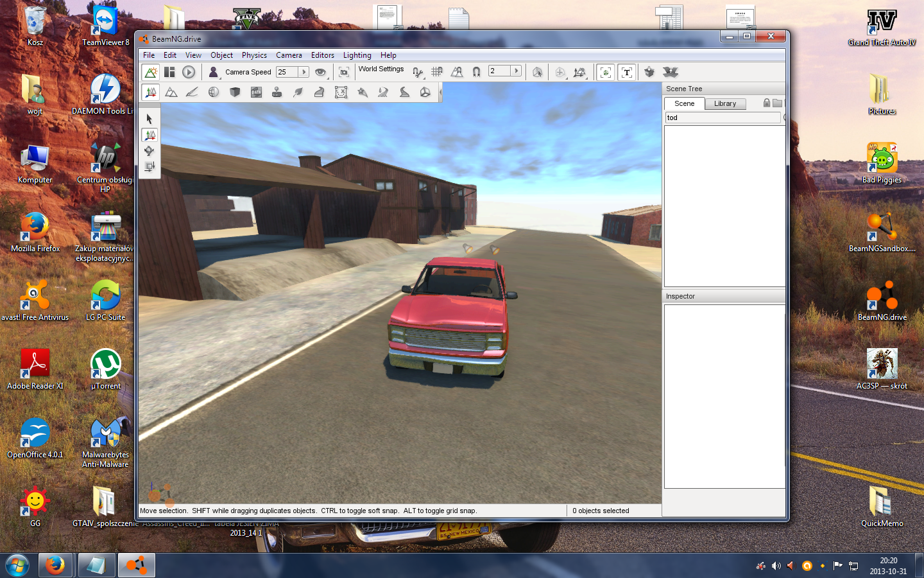Open the Lighting menu
The height and width of the screenshot is (578, 924).
(357, 55)
